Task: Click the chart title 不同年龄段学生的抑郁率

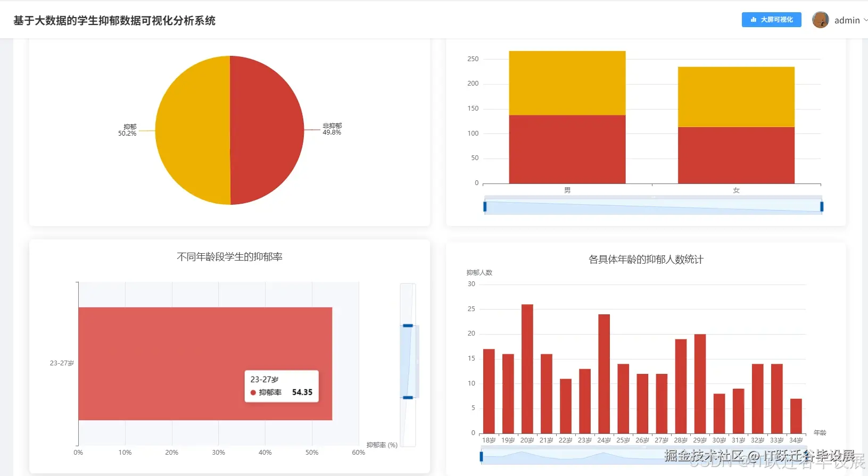Action: (229, 257)
